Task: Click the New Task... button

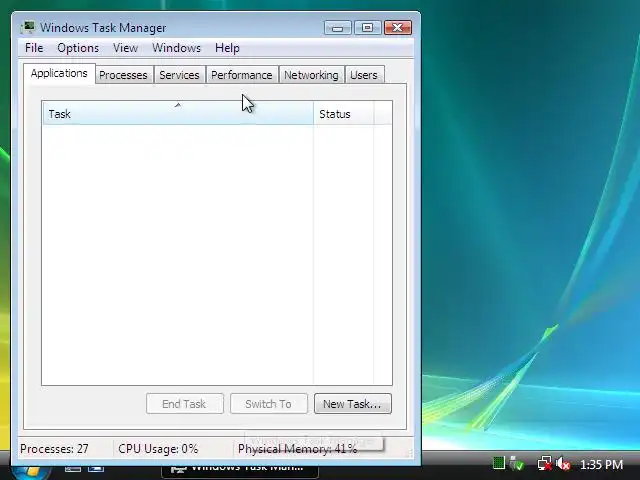Action: point(353,404)
